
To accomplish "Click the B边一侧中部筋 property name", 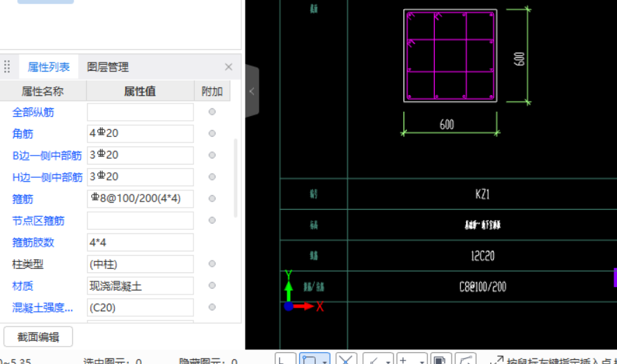I will point(47,156).
